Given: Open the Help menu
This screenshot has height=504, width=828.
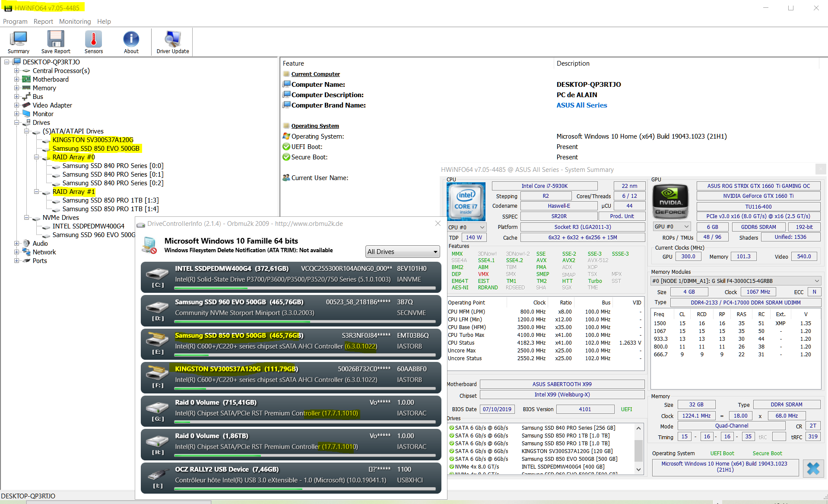Looking at the screenshot, I should 104,21.
